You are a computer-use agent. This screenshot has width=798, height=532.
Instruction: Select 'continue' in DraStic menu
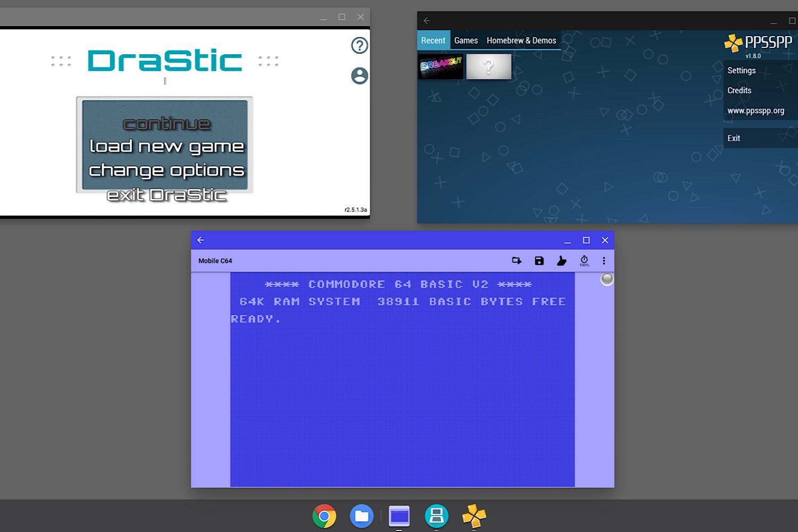[x=167, y=124]
